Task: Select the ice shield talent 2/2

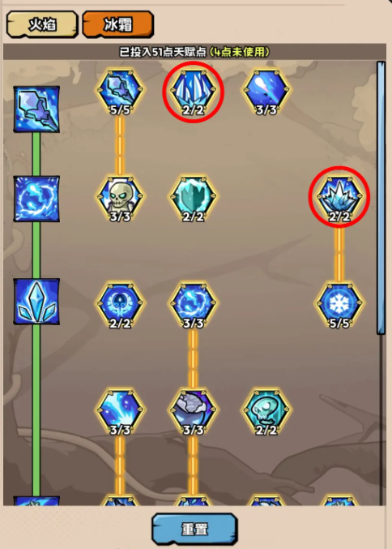Action: (193, 199)
